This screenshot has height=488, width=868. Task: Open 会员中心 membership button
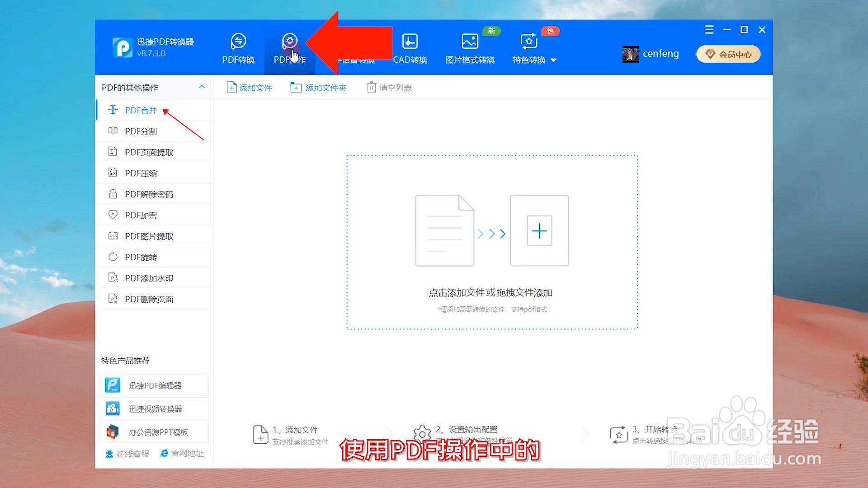point(728,54)
